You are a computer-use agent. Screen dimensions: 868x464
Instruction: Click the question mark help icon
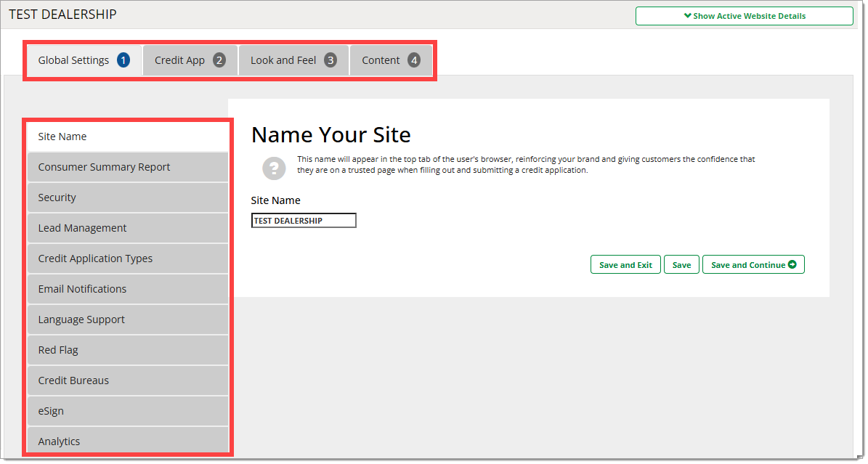274,168
